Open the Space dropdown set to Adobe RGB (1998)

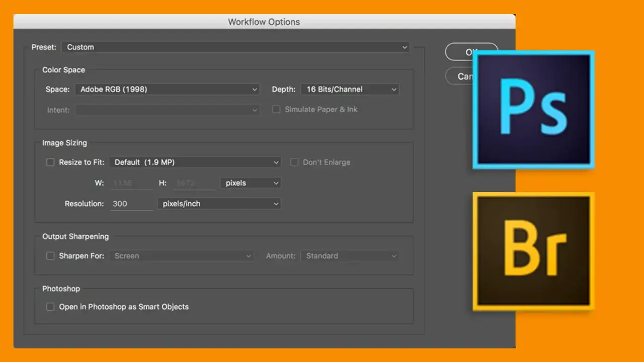(168, 89)
